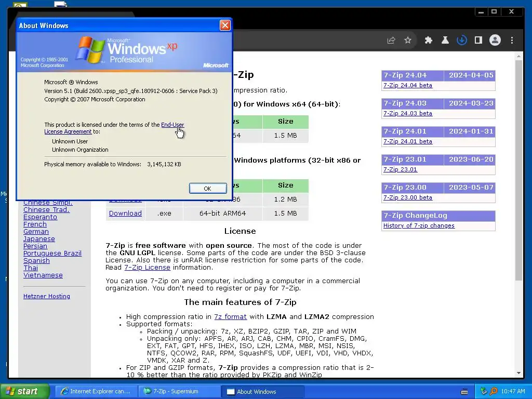Open the 7-Zip 24.01 beta link
Screen dimensions: 532x399
(407, 141)
